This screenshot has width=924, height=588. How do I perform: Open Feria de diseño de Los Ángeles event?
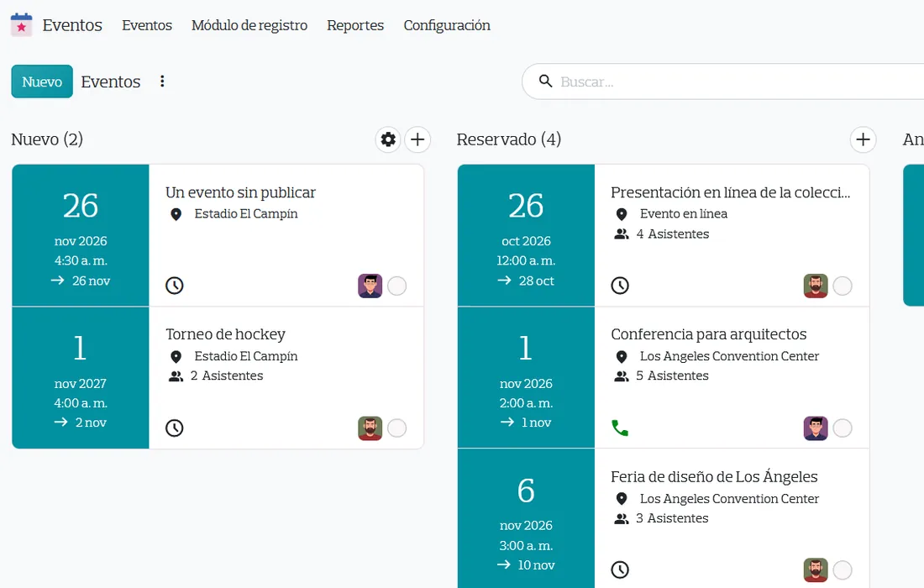pyautogui.click(x=714, y=476)
